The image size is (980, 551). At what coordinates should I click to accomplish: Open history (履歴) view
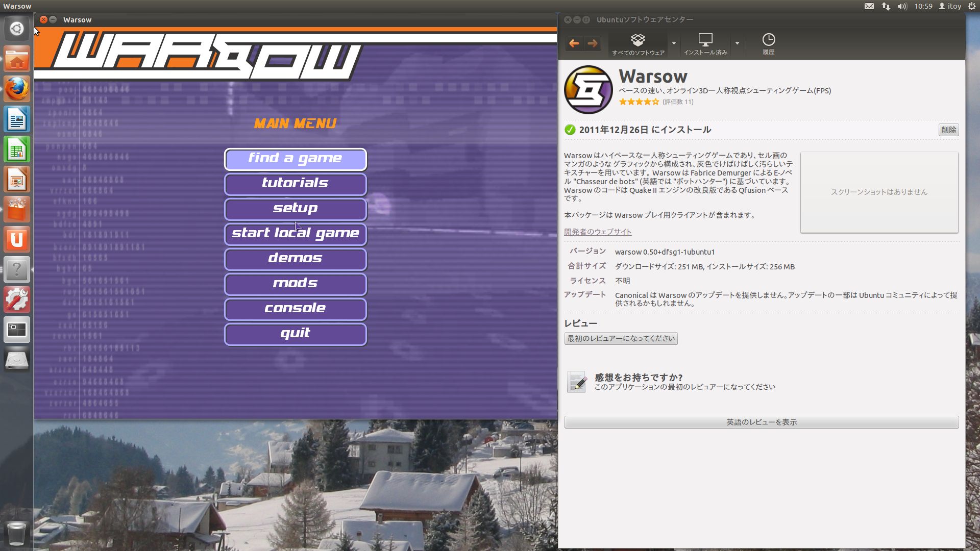tap(768, 44)
